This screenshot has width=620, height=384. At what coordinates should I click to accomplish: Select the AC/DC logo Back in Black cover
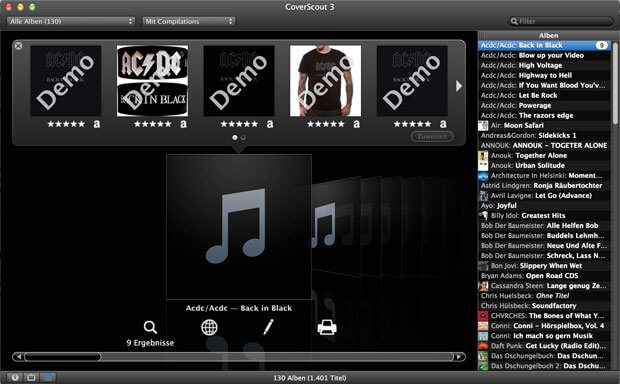(x=152, y=81)
